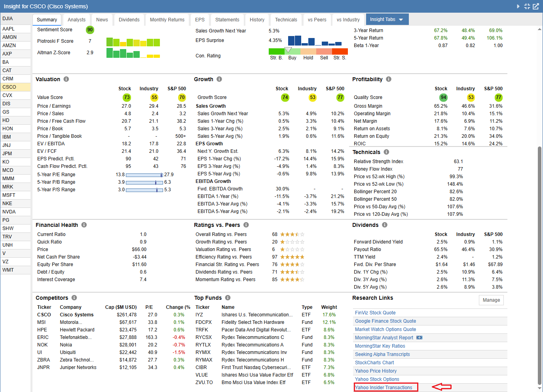Click the info icon next to Competitors
The height and width of the screenshot is (392, 543).
point(74,298)
